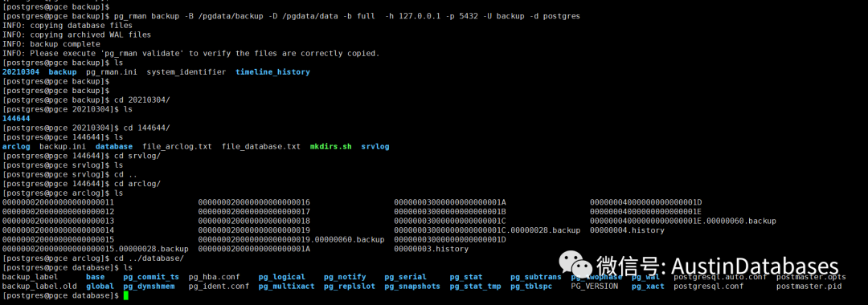Click WAL file 000000020000000000000014
The width and height of the screenshot is (868, 305).
click(x=58, y=230)
